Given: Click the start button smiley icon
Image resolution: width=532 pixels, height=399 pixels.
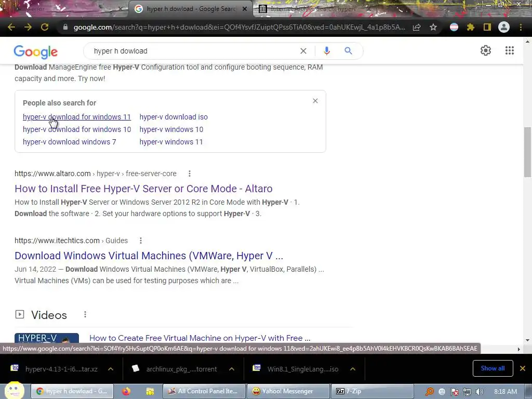Looking at the screenshot, I should pyautogui.click(x=14, y=390).
